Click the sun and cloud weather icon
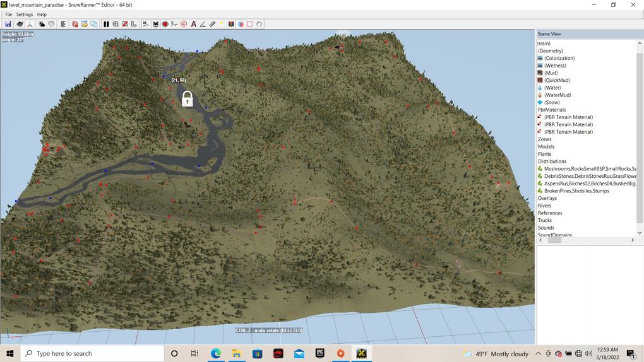 click(x=42, y=24)
